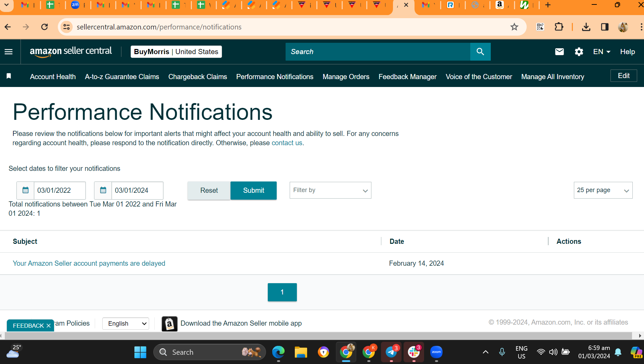Click the QR code extension icon
This screenshot has height=364, width=644.
[540, 27]
